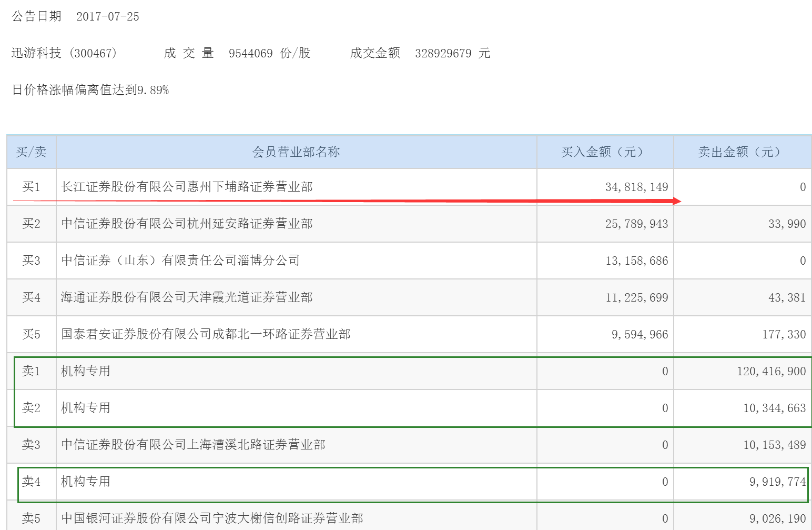
Task: Click 中信证券股份有限公司上海漕溪北路证券营业部
Action: tap(194, 445)
